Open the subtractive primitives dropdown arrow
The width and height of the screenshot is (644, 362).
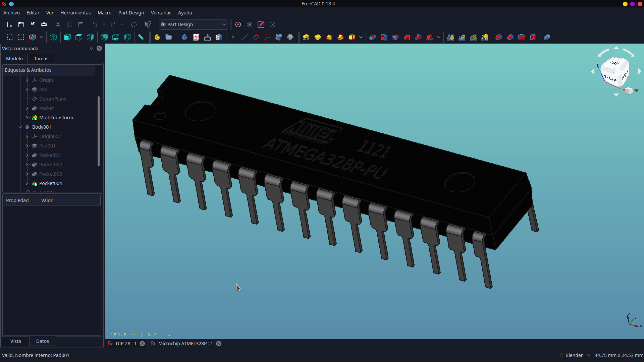coord(439,37)
